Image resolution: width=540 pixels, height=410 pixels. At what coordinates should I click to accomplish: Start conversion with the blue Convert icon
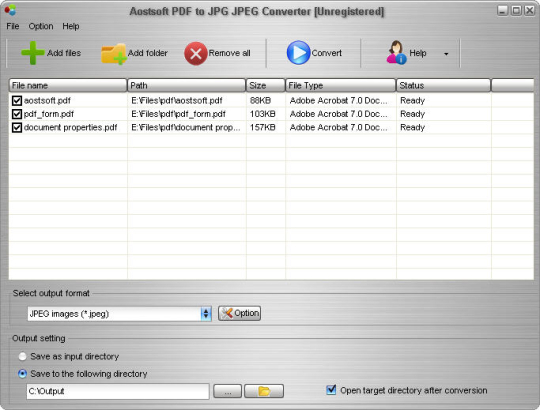pos(298,53)
